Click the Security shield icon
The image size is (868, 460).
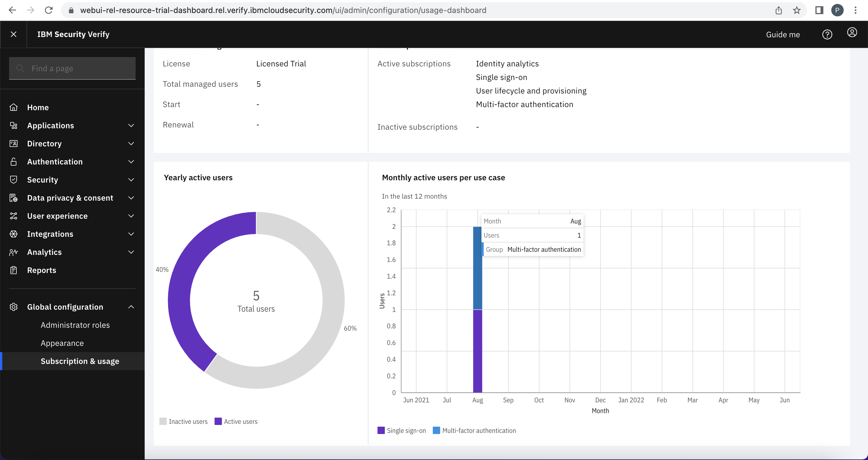(x=14, y=180)
